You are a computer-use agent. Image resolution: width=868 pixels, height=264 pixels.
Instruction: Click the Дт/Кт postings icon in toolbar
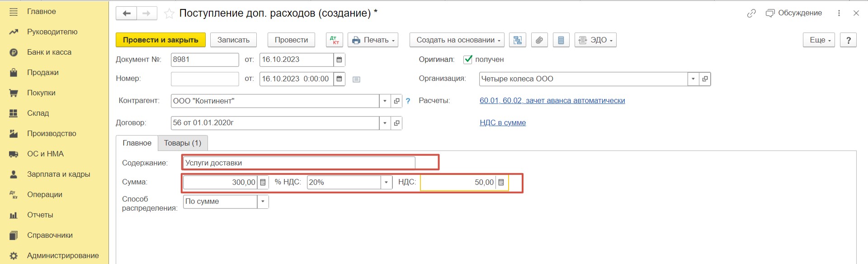(x=335, y=40)
